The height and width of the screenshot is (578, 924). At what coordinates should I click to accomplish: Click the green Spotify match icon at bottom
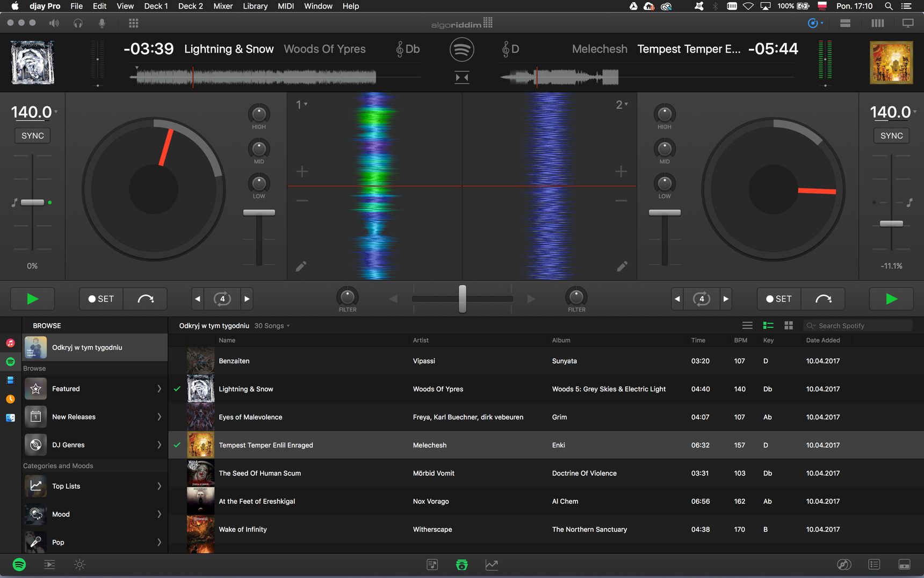[x=461, y=565]
